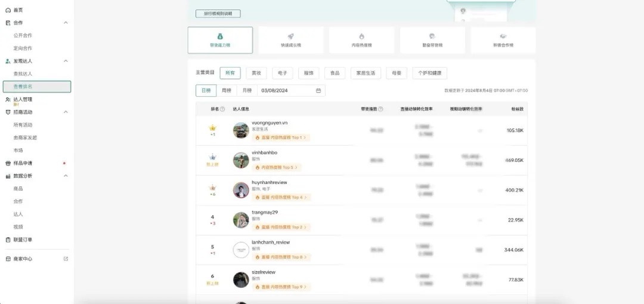The height and width of the screenshot is (304, 644).
Task: Select the 所有 category filter
Action: click(230, 73)
